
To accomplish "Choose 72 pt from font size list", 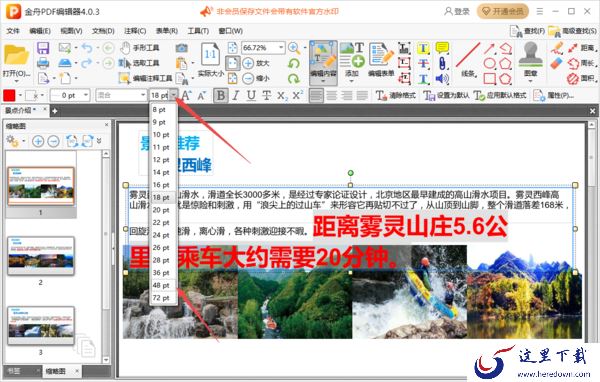I will click(163, 298).
